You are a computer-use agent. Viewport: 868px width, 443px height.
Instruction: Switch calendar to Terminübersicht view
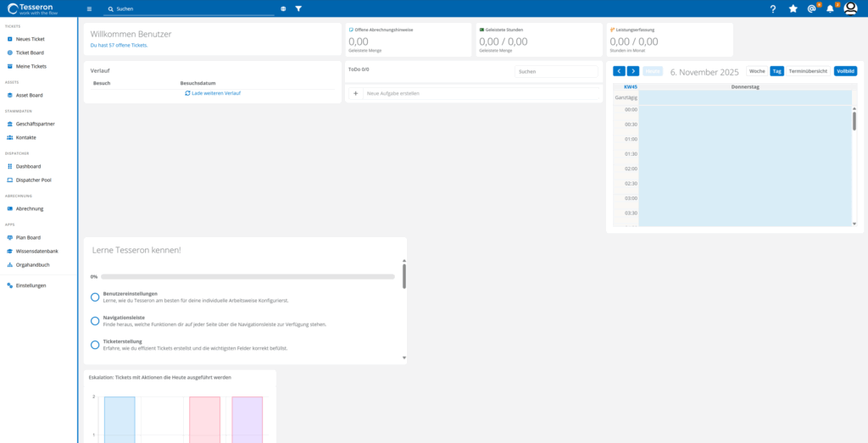tap(808, 71)
